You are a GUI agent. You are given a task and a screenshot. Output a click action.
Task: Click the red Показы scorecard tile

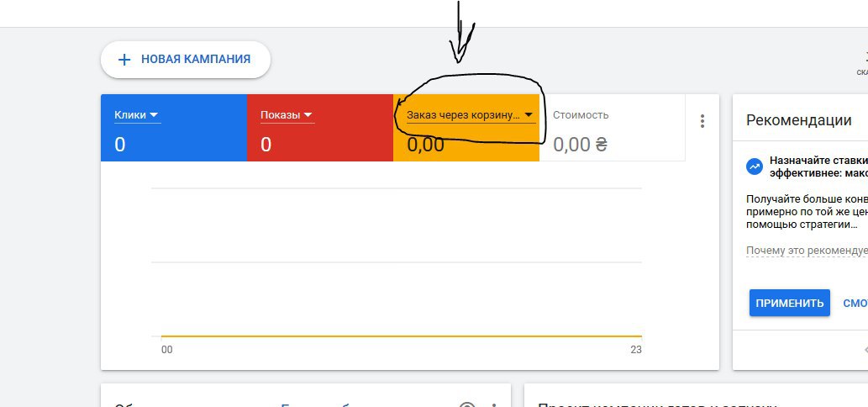[x=320, y=128]
